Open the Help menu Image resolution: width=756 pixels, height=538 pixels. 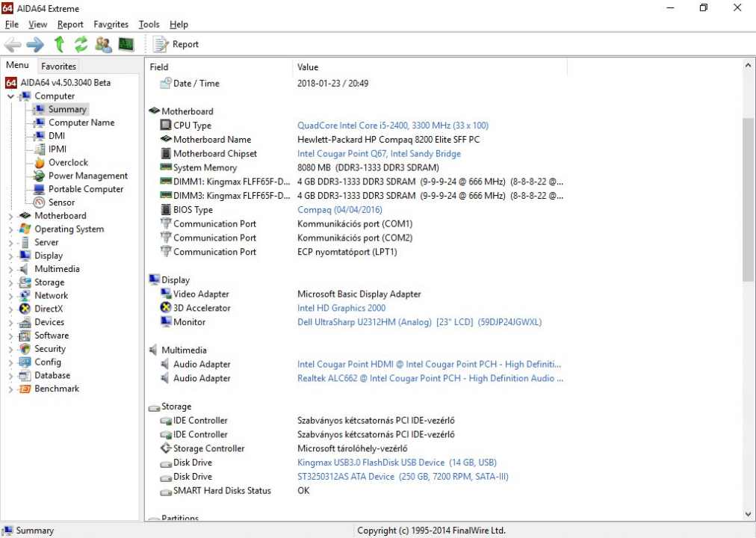(179, 25)
